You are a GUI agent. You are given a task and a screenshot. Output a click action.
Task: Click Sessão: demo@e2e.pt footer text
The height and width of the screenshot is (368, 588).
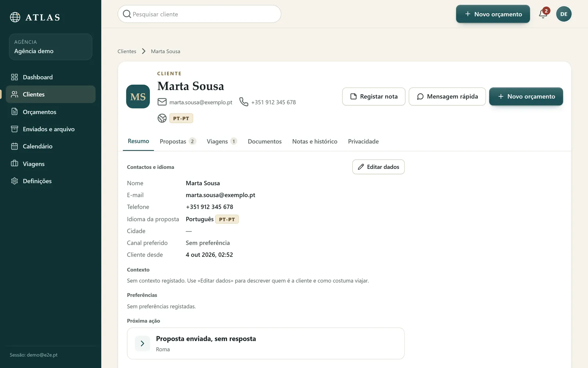point(33,355)
